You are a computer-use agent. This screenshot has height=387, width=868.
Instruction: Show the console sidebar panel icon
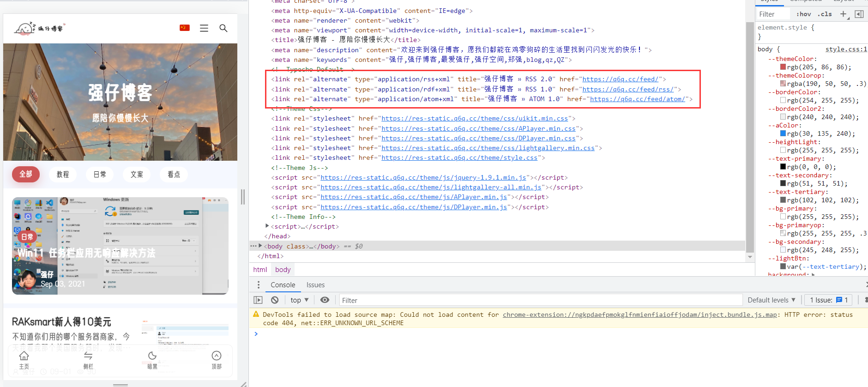[x=258, y=300]
